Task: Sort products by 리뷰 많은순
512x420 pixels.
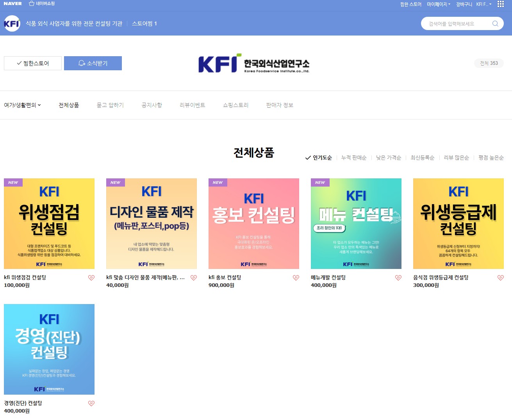Action: tap(457, 158)
